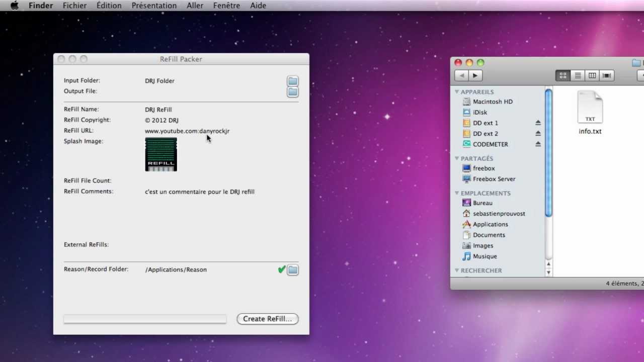This screenshot has height=362, width=644.
Task: Open the Présentation menu
Action: [x=154, y=6]
